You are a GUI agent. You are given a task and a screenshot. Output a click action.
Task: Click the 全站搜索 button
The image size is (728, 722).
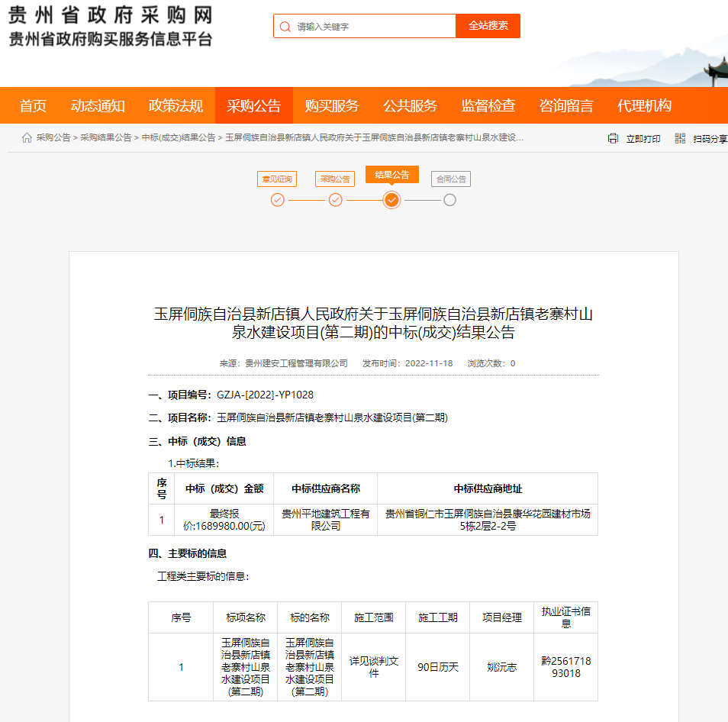(x=488, y=26)
